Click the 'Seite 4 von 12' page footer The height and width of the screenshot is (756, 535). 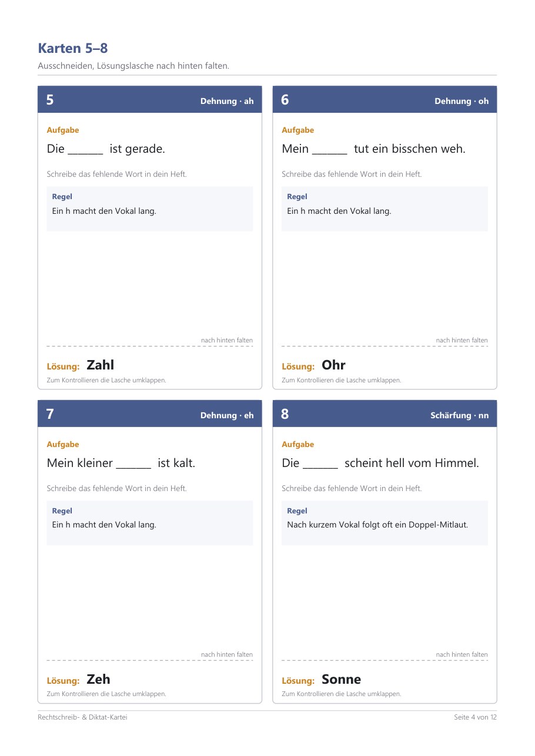[475, 717]
